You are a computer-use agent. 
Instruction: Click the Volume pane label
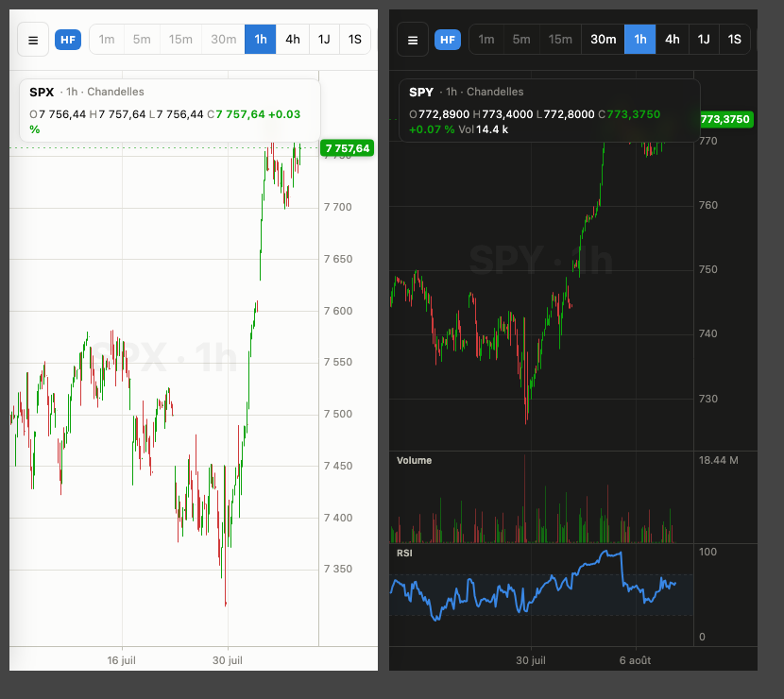(414, 461)
